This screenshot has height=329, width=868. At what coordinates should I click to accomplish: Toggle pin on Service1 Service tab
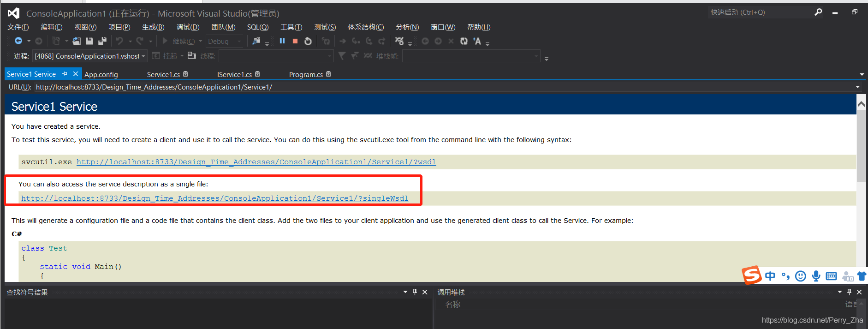pos(65,74)
